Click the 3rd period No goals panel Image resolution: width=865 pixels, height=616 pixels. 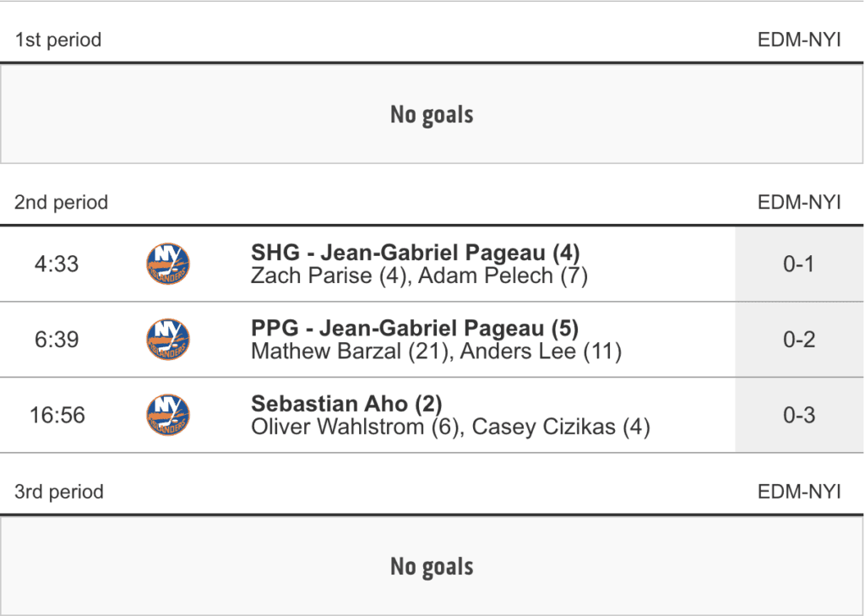tap(432, 566)
